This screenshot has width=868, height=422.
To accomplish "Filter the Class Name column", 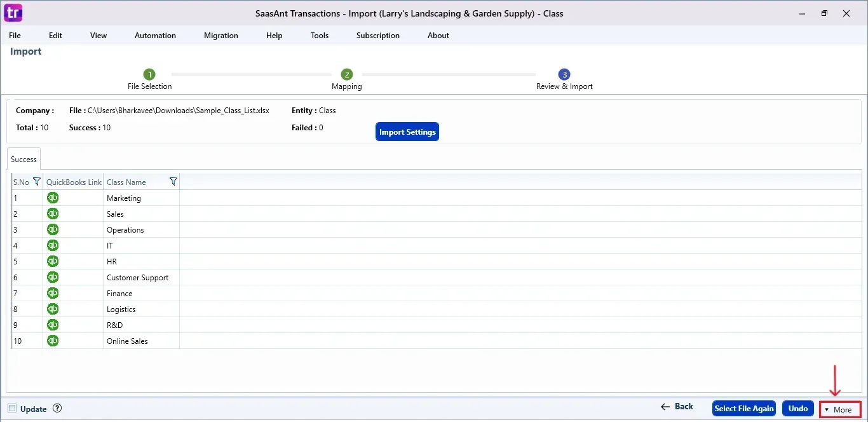I will coord(173,182).
